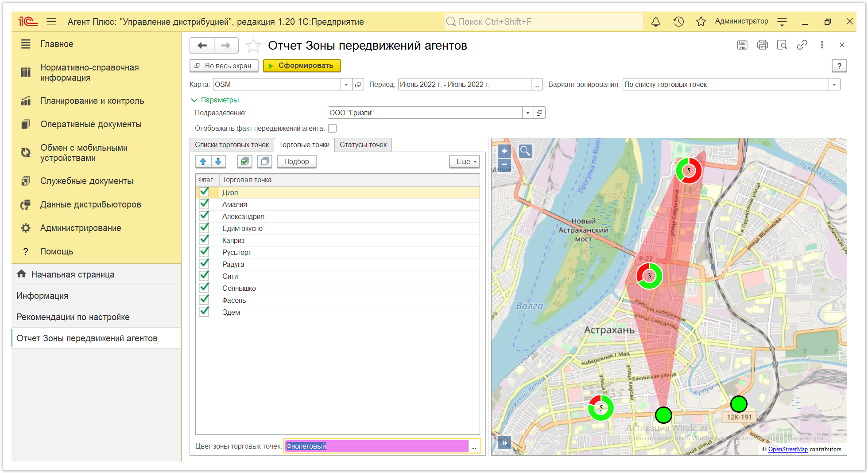Click the print icon in report header
The width and height of the screenshot is (868, 473).
(x=762, y=45)
